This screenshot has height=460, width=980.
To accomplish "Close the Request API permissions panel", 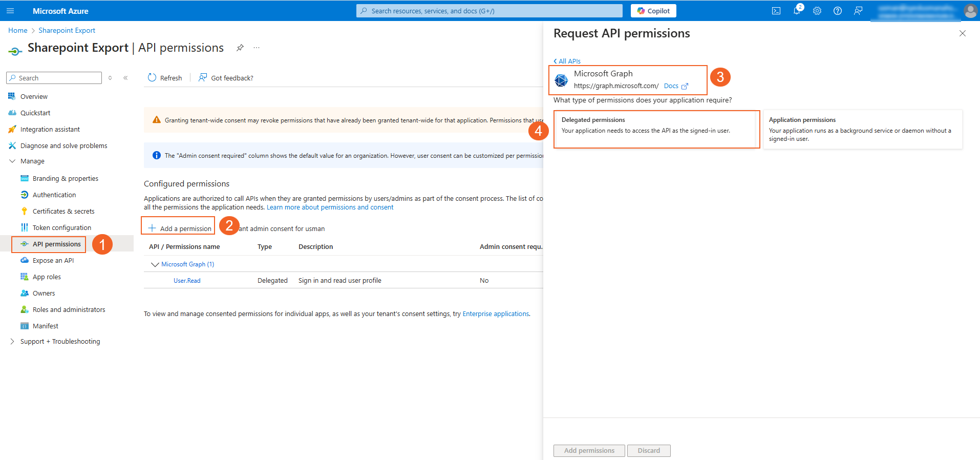I will click(x=962, y=33).
